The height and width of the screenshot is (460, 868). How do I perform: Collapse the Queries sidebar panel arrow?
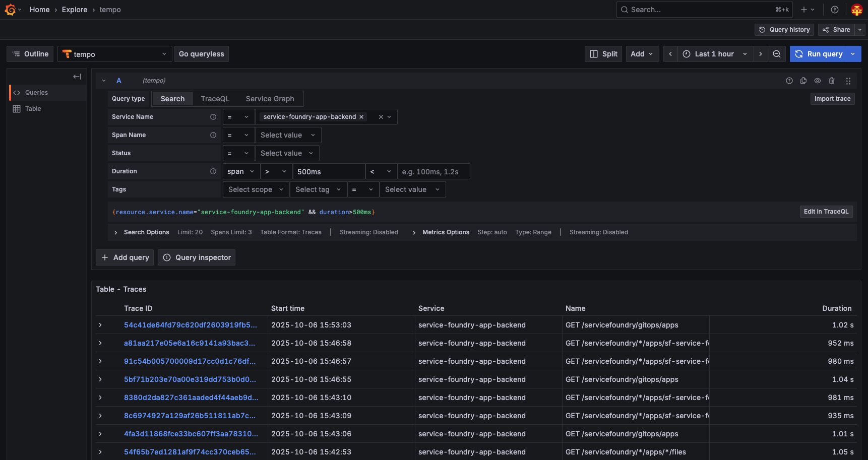77,76
